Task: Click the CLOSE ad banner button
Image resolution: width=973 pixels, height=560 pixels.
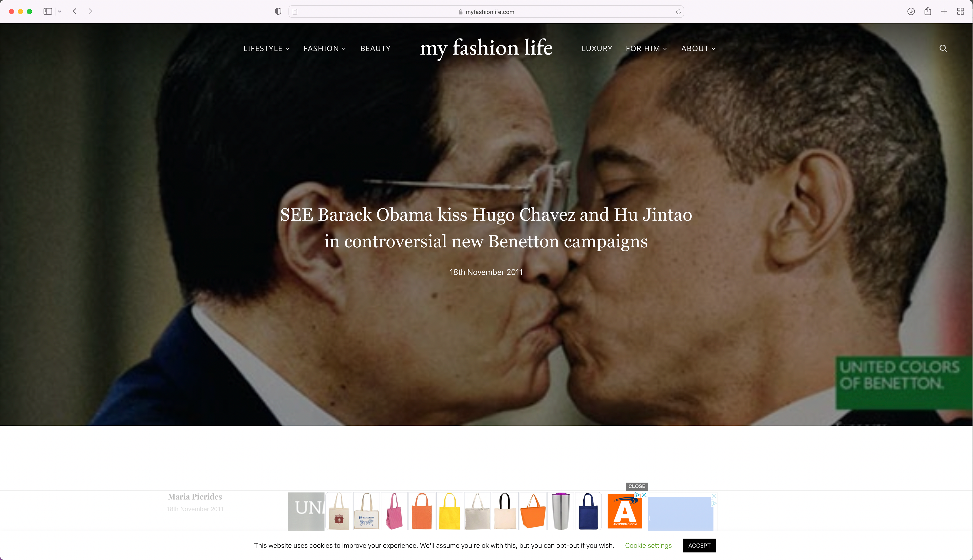Action: 637,486
